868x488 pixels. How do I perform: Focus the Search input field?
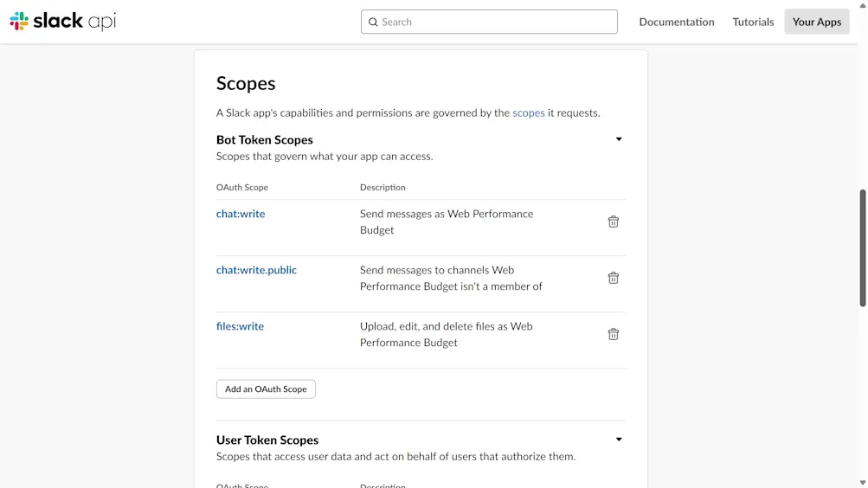pyautogui.click(x=489, y=22)
